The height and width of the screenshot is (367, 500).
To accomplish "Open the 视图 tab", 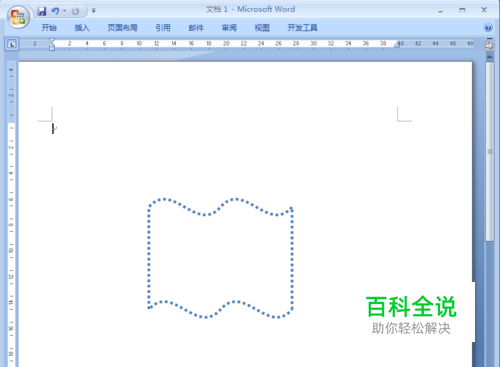I will tap(262, 28).
